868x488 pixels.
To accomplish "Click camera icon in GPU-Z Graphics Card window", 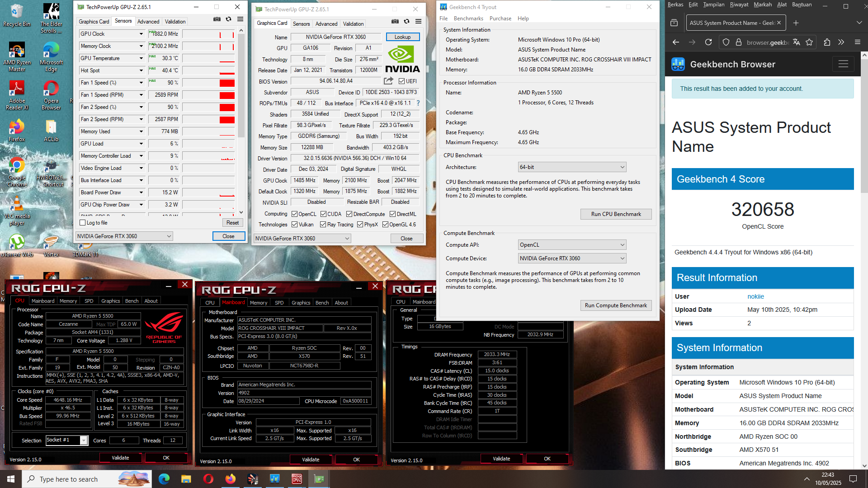I will click(x=395, y=22).
